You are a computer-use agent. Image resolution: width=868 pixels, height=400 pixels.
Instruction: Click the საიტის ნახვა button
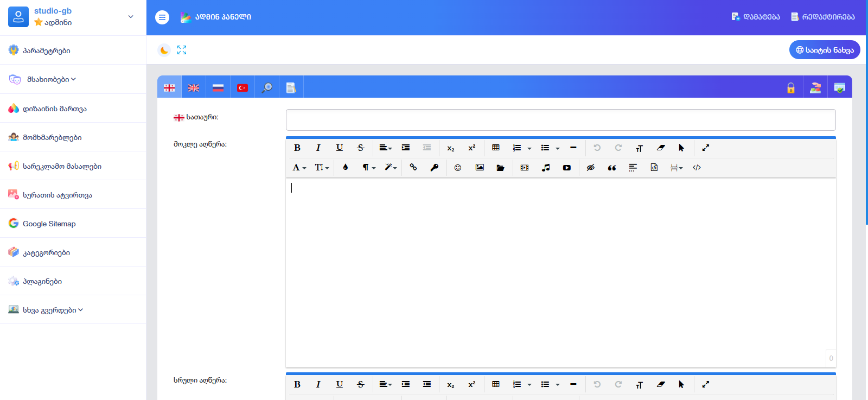(x=825, y=50)
